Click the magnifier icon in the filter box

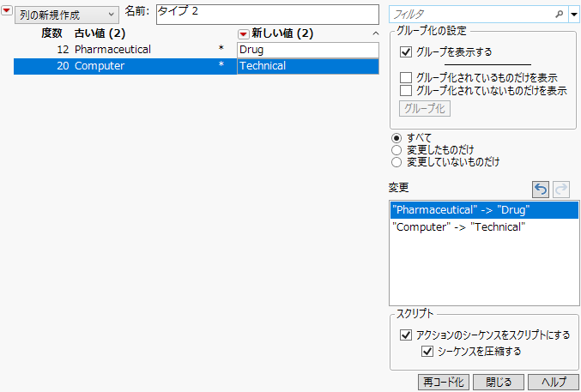click(559, 15)
